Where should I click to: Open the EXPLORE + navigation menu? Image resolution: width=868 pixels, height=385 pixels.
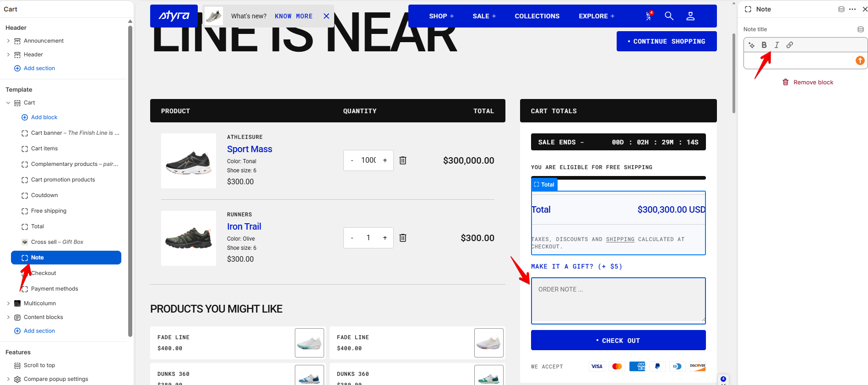click(x=597, y=16)
